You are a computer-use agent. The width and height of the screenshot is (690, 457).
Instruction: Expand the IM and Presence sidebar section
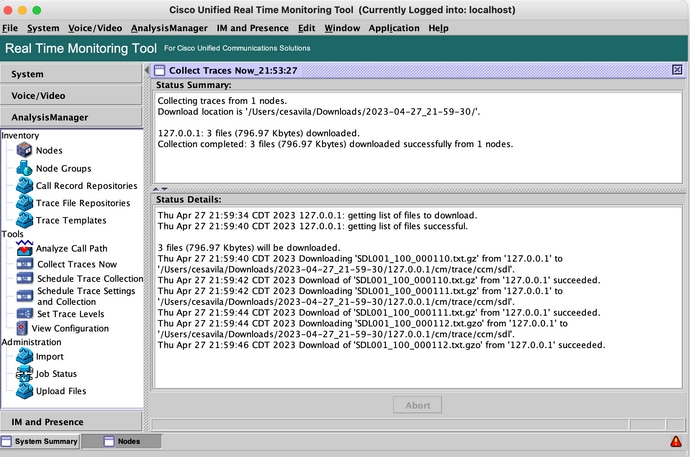(x=71, y=422)
